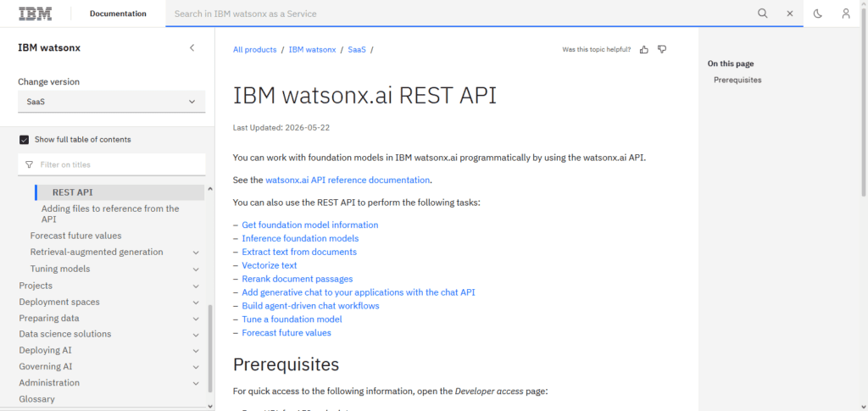Click the filter funnel icon
This screenshot has width=868, height=411.
pyautogui.click(x=30, y=165)
